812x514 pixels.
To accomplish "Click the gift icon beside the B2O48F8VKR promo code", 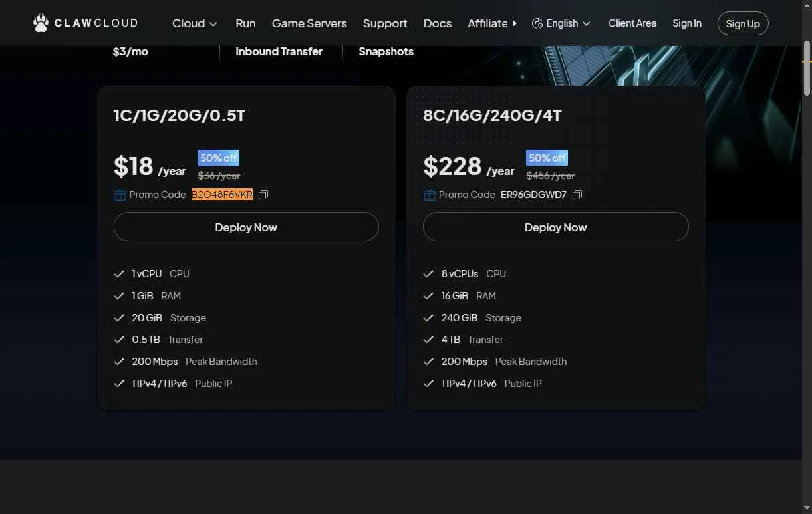I will (120, 195).
